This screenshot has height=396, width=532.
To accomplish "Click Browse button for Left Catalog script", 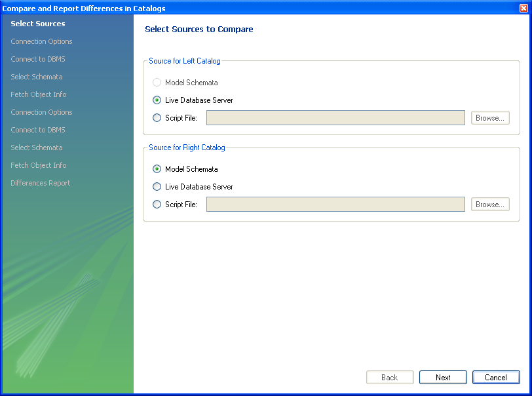I will [490, 118].
